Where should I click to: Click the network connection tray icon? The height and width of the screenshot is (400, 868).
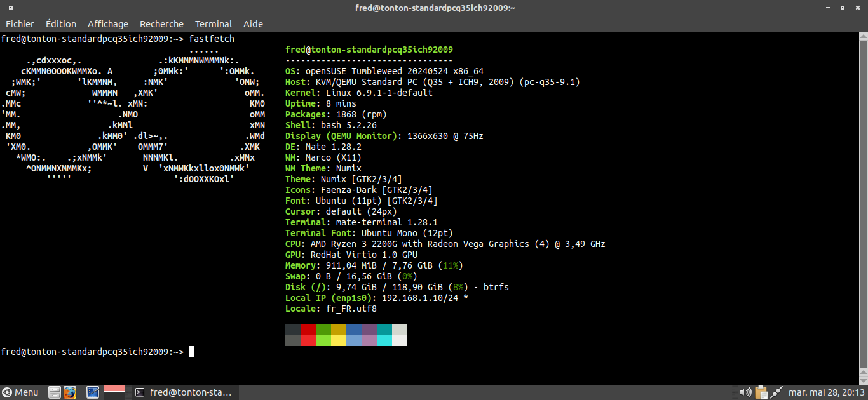[775, 392]
